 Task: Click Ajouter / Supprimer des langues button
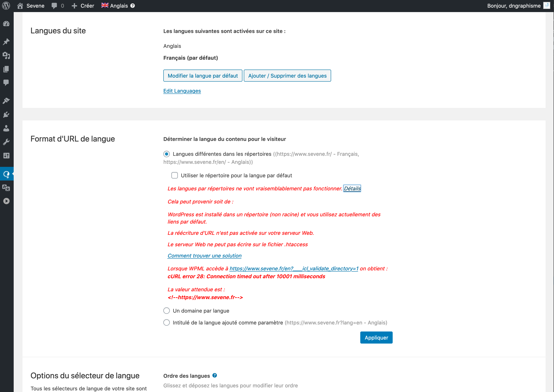(x=287, y=76)
